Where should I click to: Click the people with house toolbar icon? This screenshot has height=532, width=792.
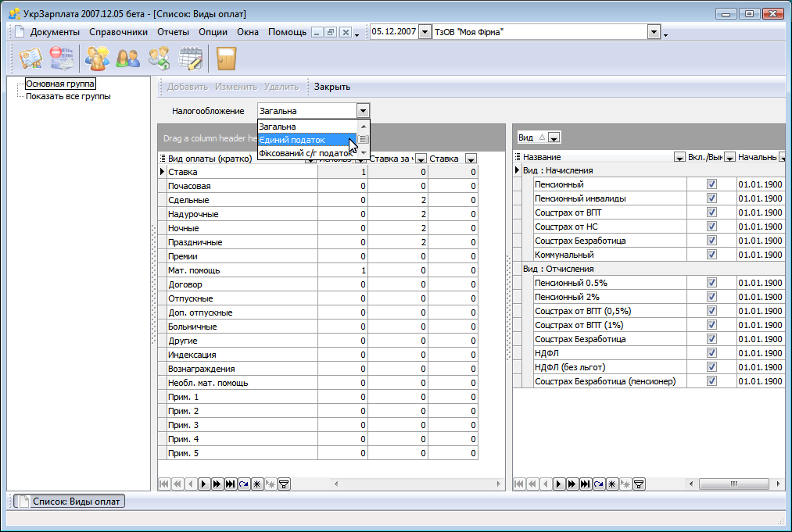159,59
